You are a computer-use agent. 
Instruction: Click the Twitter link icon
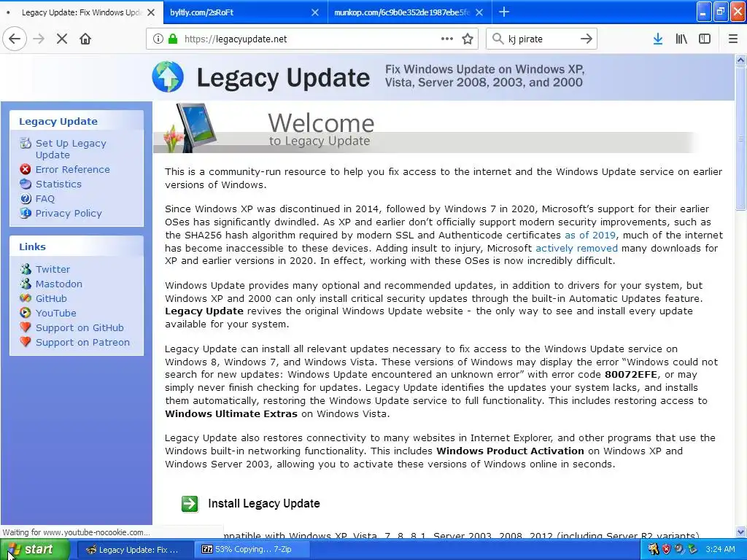[26, 269]
